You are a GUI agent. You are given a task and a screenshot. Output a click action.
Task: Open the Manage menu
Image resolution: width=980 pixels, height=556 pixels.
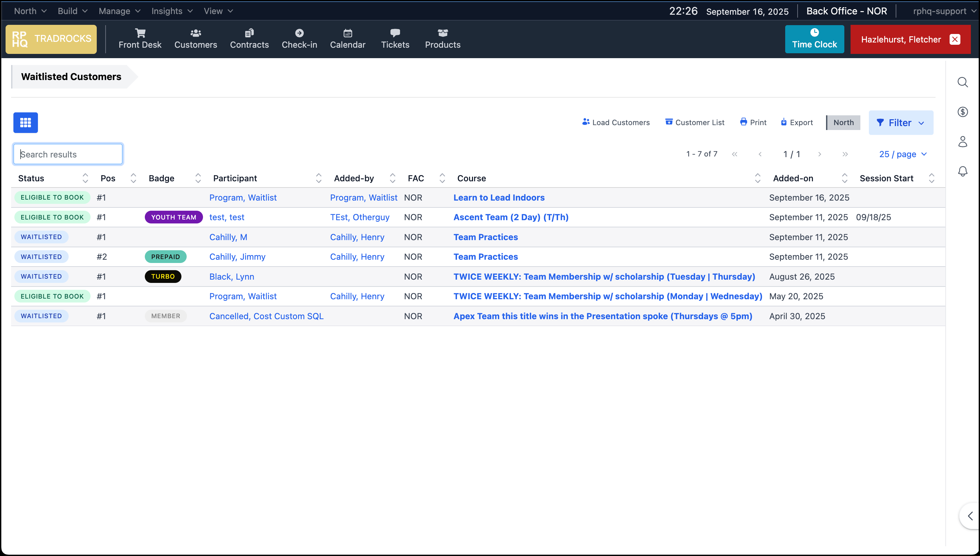point(119,11)
